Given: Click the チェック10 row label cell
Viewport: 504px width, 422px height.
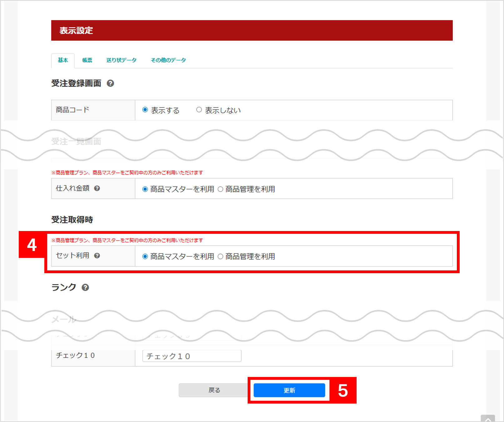Looking at the screenshot, I should 93,356.
